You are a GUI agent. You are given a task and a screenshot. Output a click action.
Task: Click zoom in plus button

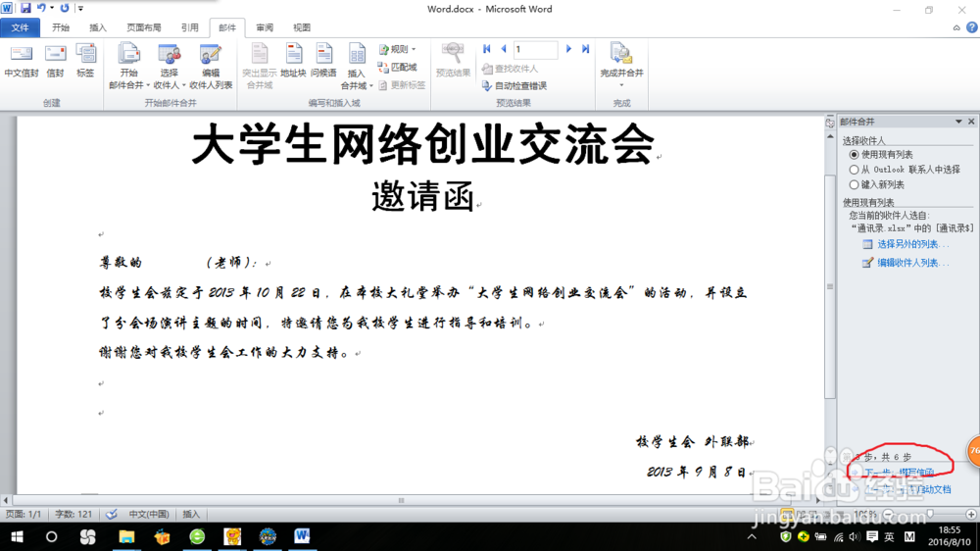click(971, 514)
